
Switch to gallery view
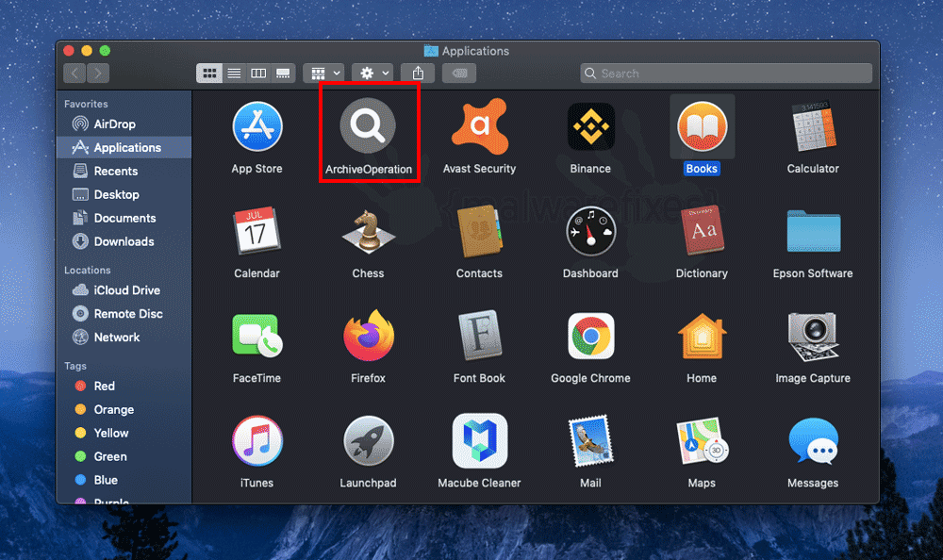(x=283, y=74)
